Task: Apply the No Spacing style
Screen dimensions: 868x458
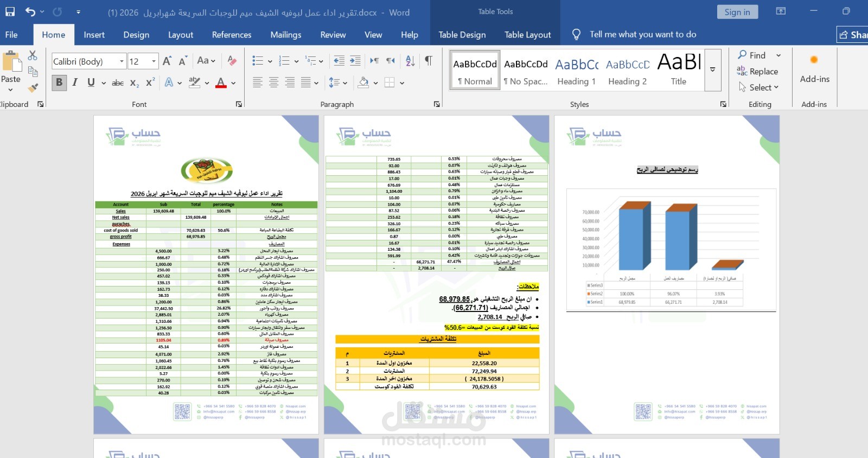Action: (526, 71)
